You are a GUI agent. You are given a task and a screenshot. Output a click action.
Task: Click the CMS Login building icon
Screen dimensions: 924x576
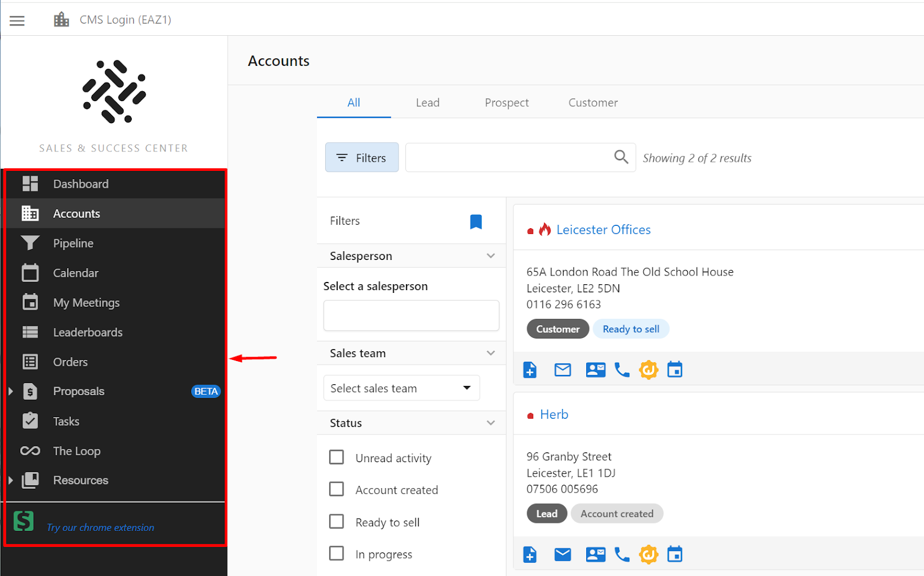pyautogui.click(x=61, y=20)
